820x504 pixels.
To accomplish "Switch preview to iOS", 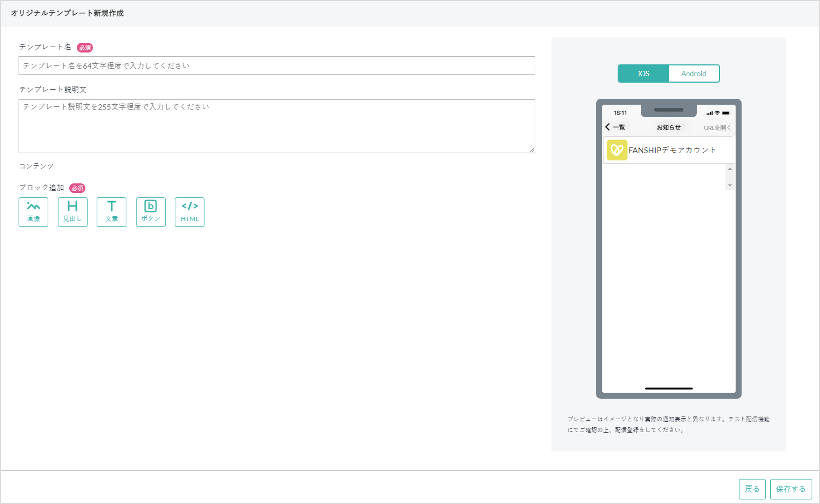I will point(643,73).
